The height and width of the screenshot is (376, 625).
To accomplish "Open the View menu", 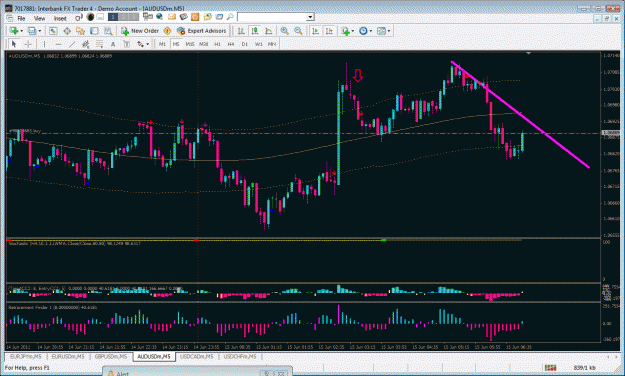I will [39, 18].
